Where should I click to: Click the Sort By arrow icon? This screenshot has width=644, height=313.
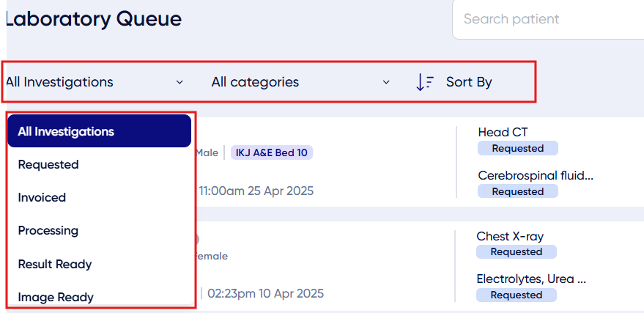pyautogui.click(x=425, y=82)
